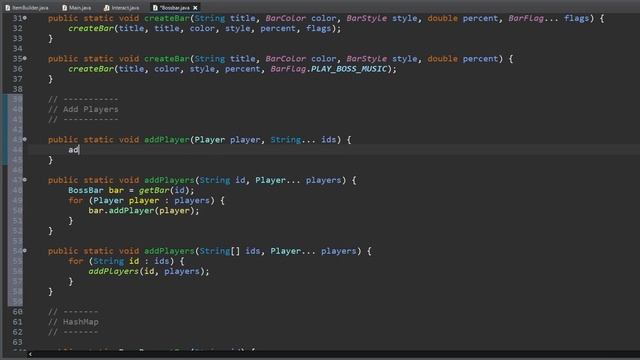
Task: Click "BarFlag... flags" parameter on line 31
Action: click(549, 18)
